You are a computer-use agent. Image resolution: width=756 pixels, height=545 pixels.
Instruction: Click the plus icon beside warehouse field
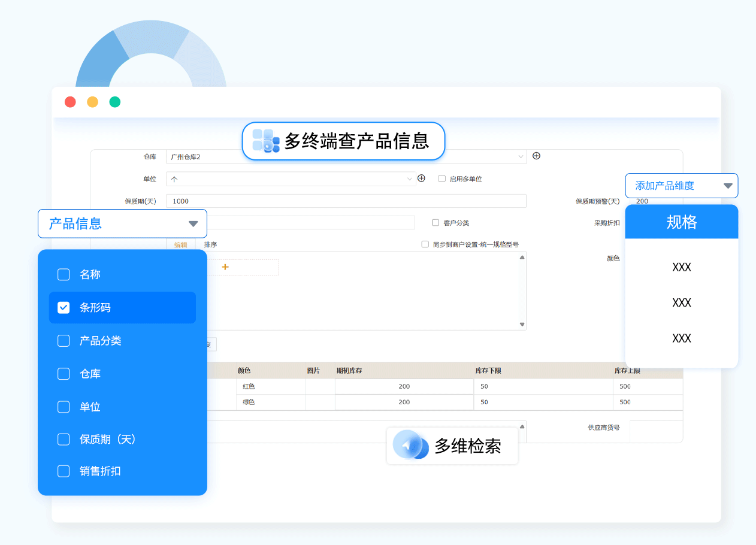click(536, 156)
